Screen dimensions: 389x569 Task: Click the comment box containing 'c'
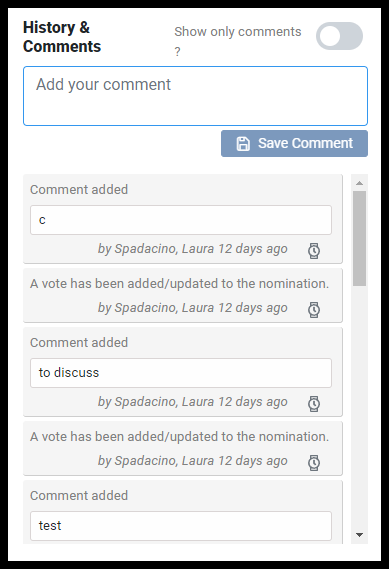[181, 220]
